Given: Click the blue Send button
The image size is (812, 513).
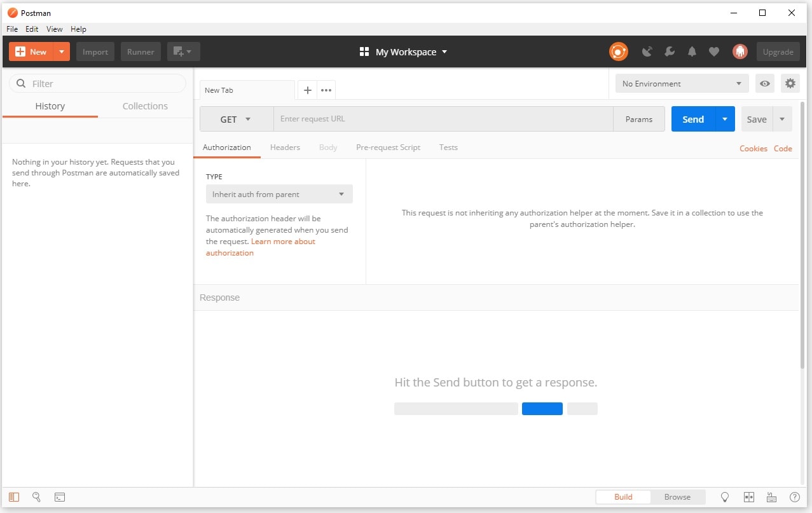Looking at the screenshot, I should 693,120.
